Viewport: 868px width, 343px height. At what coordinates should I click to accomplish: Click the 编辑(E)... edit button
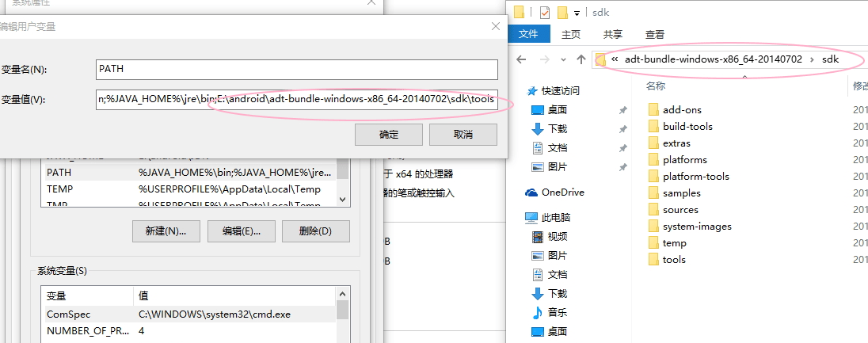coord(241,231)
